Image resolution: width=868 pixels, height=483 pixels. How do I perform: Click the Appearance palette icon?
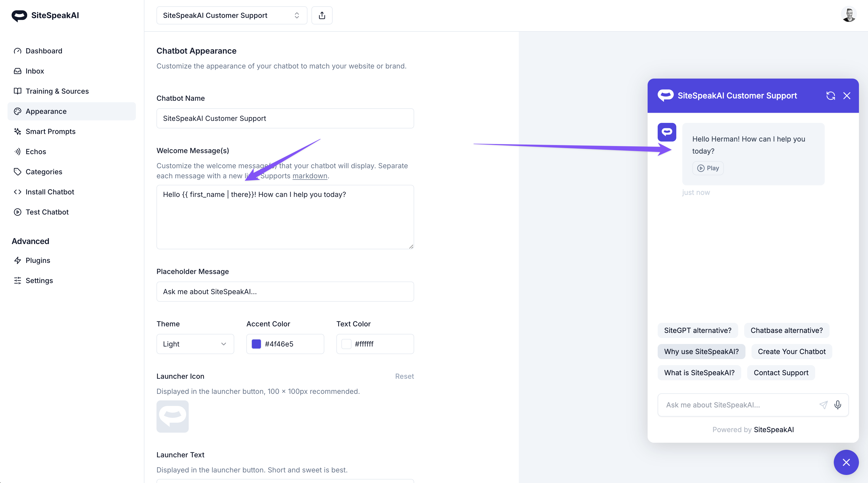click(18, 111)
